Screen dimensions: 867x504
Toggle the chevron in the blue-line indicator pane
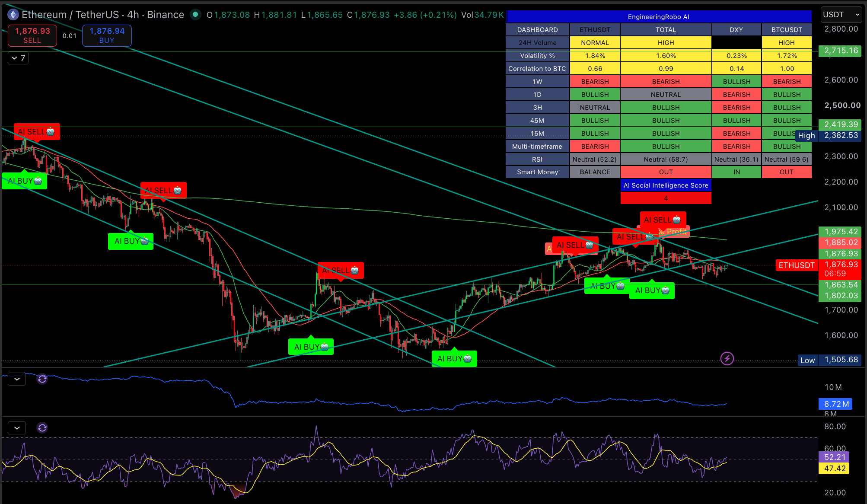click(17, 379)
